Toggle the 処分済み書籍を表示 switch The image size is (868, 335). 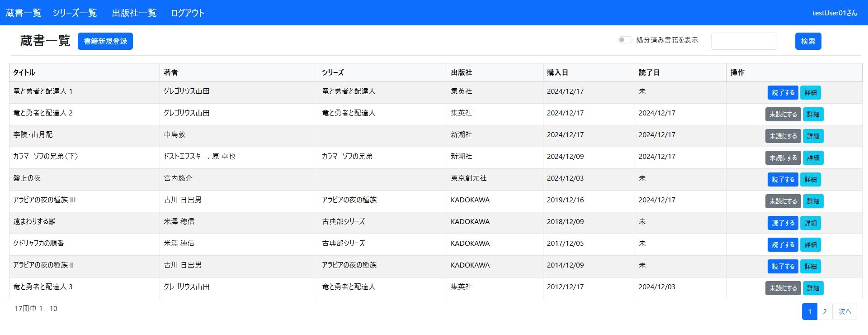[x=625, y=40]
